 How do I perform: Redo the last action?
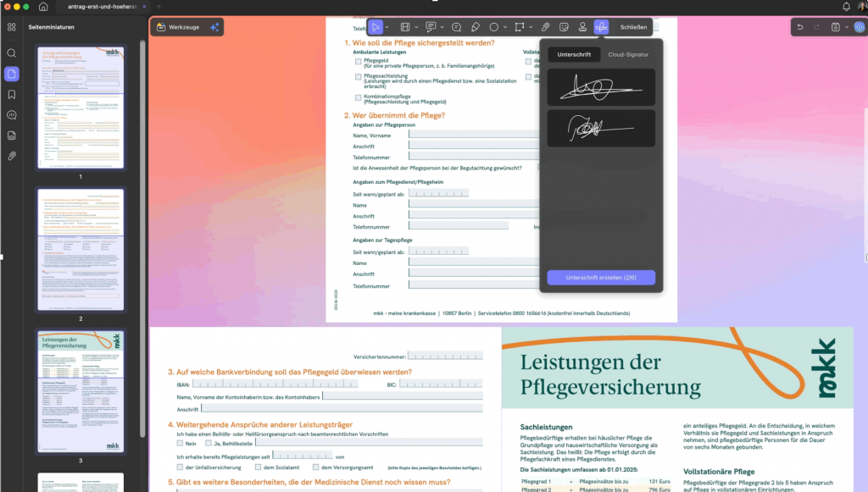816,27
